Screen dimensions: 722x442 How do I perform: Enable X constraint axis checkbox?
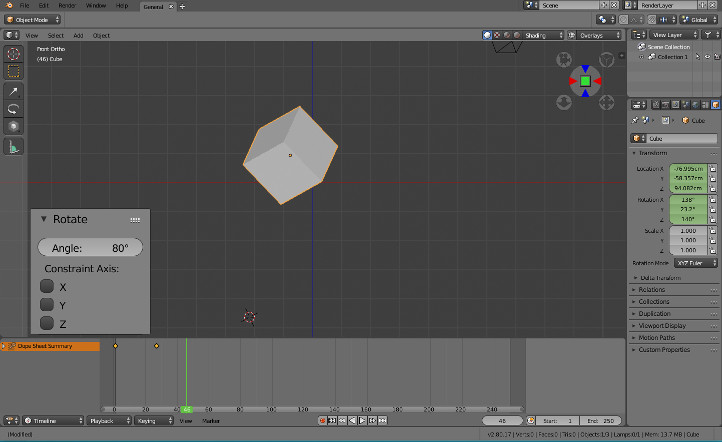point(47,286)
